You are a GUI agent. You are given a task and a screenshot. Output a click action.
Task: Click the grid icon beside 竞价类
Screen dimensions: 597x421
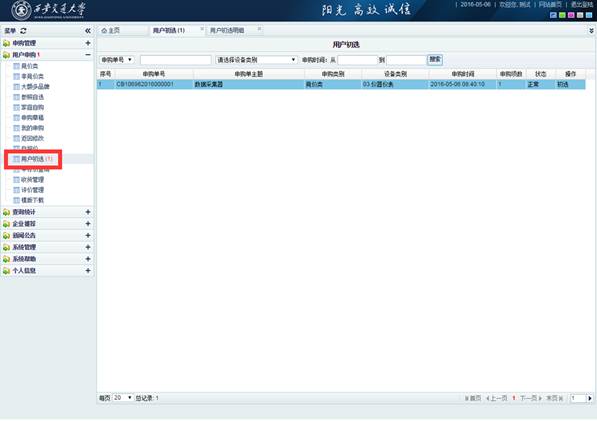click(16, 66)
